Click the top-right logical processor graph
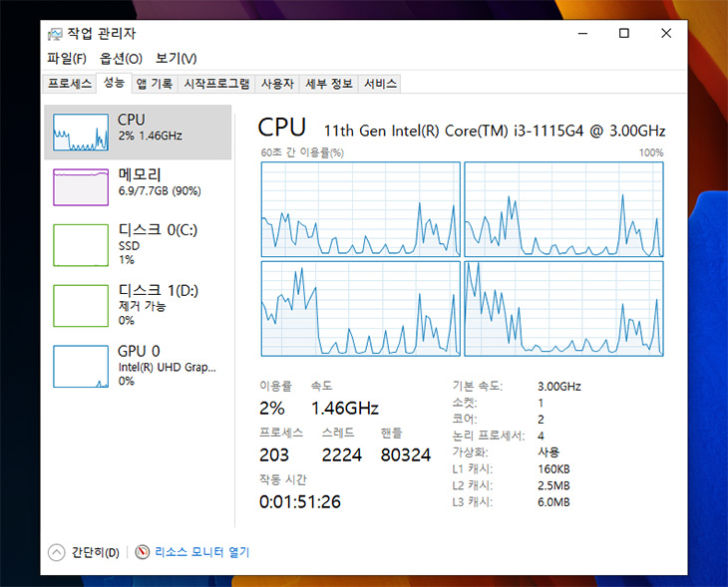The image size is (728, 587). tap(563, 209)
